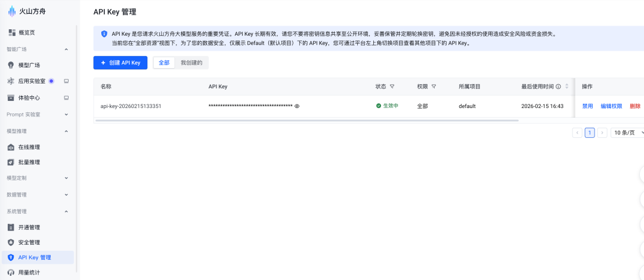Click the 火山方舟 logo icon
Image resolution: width=644 pixels, height=280 pixels.
(11, 11)
